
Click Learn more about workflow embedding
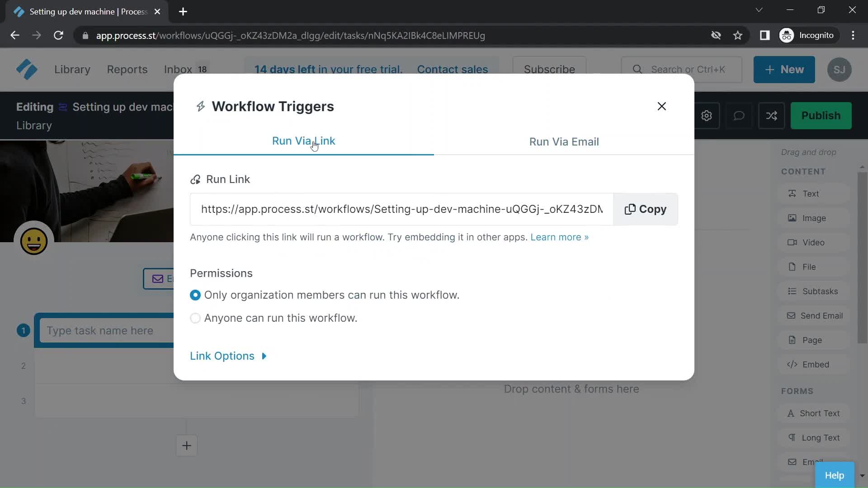559,237
